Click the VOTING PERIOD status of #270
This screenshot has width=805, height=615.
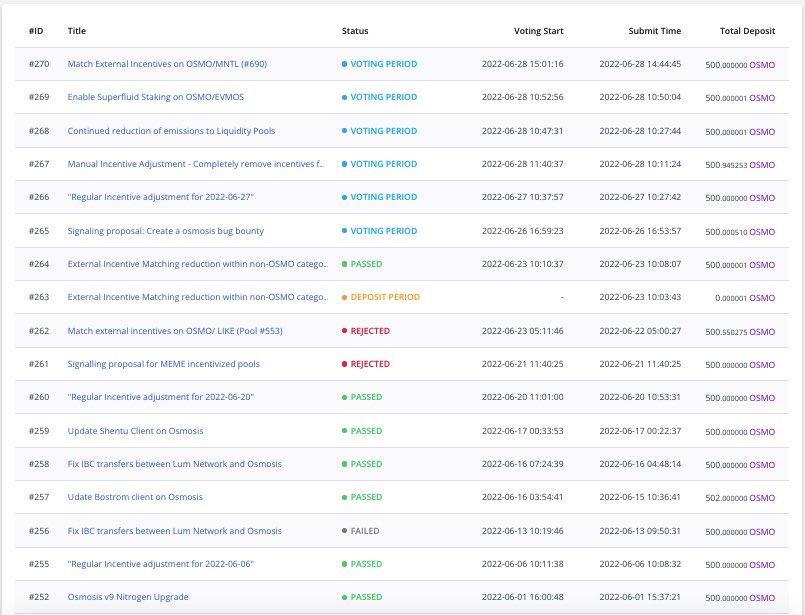pyautogui.click(x=379, y=64)
